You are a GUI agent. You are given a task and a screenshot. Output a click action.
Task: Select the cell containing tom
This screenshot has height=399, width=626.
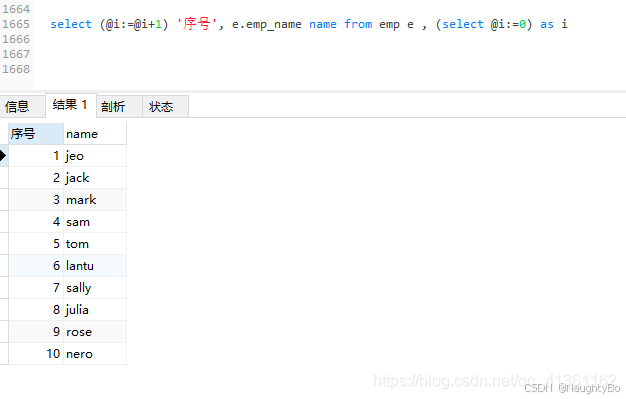pyautogui.click(x=95, y=244)
